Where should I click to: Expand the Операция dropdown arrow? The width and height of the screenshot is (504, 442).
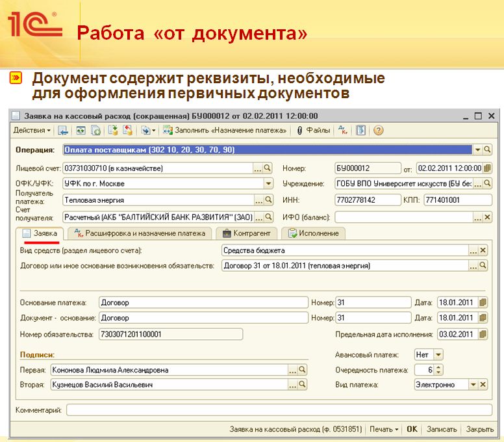(477, 149)
